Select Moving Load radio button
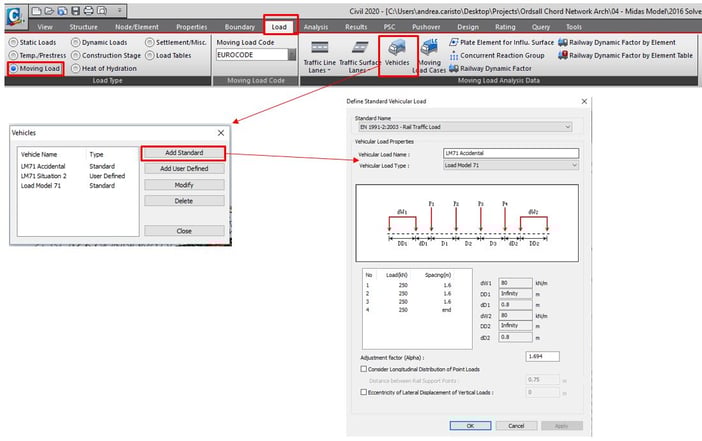The width and height of the screenshot is (702, 441). click(x=13, y=69)
